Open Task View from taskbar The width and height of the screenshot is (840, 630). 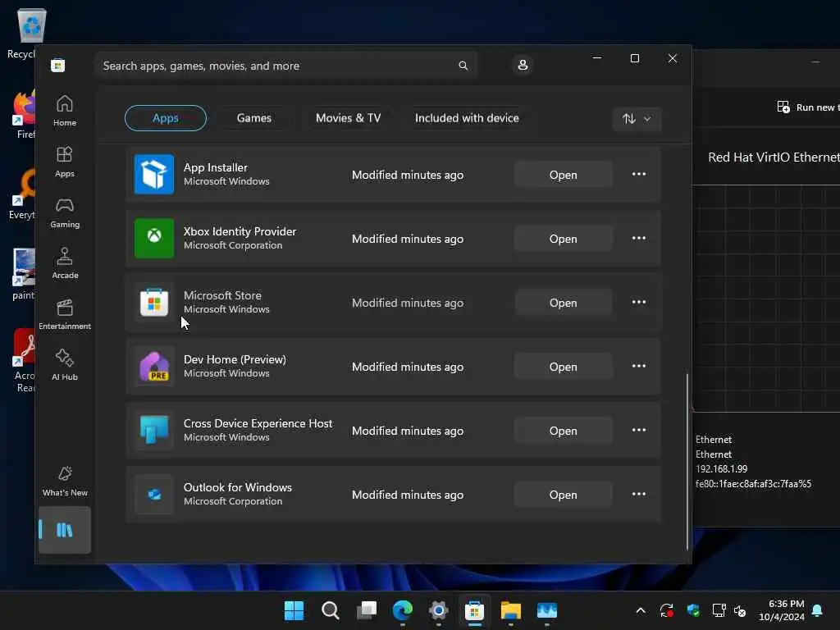coord(367,610)
